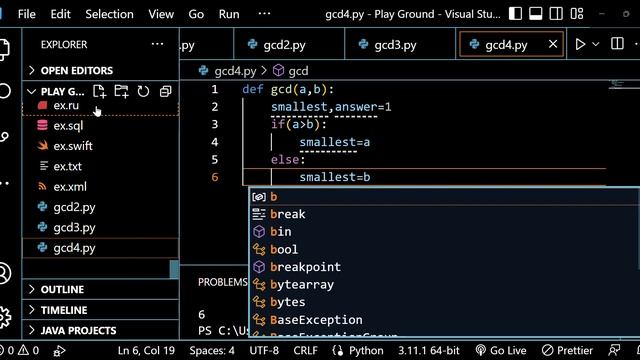Viewport: 640px width, 360px height.
Task: Open the Manage settings gear
Action: coord(5,317)
